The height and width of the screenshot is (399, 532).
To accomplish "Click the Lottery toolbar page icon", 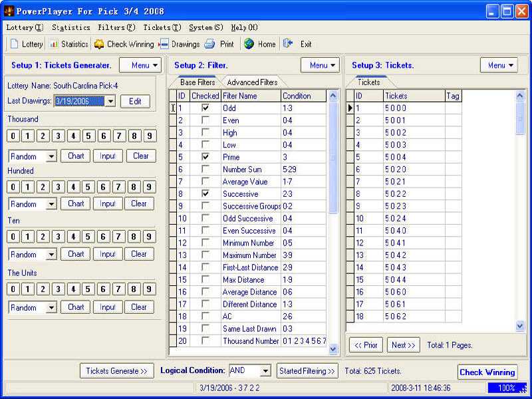I will (14, 44).
